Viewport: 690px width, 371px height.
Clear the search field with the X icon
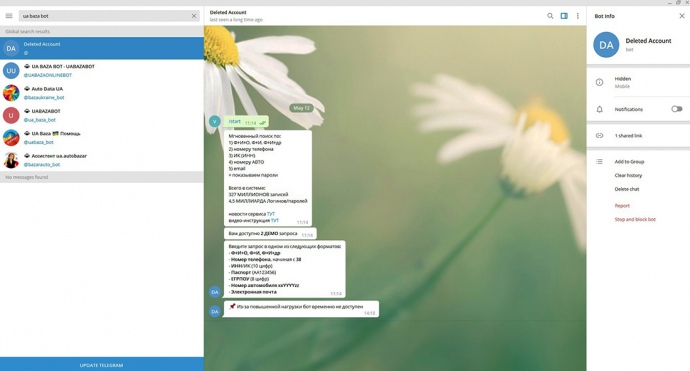[194, 16]
